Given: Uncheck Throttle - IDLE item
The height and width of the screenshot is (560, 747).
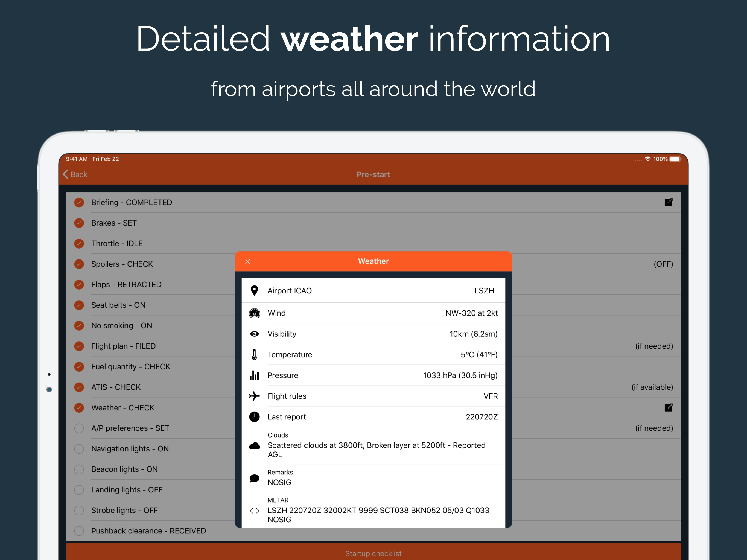Looking at the screenshot, I should coord(79,244).
